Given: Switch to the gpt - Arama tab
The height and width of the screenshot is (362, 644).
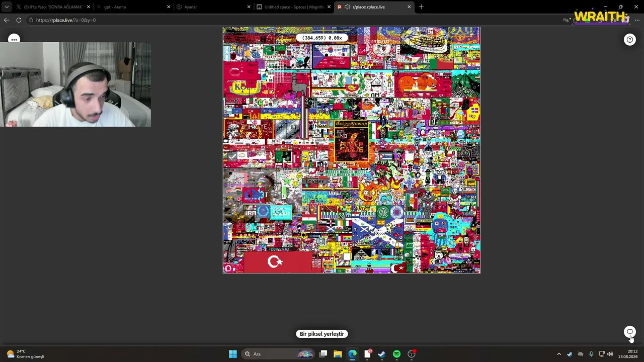Looking at the screenshot, I should coord(133,7).
